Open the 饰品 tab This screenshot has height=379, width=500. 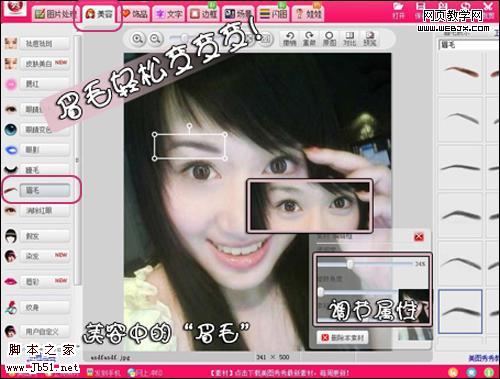point(135,14)
